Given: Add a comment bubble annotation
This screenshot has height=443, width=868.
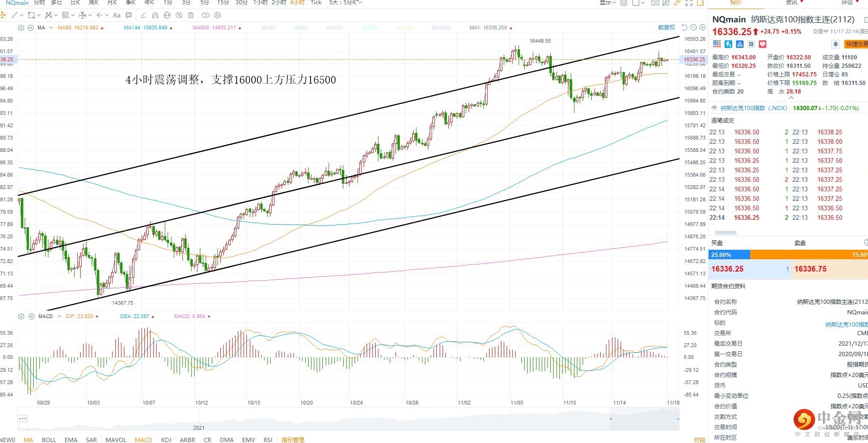Looking at the screenshot, I should (129, 15).
